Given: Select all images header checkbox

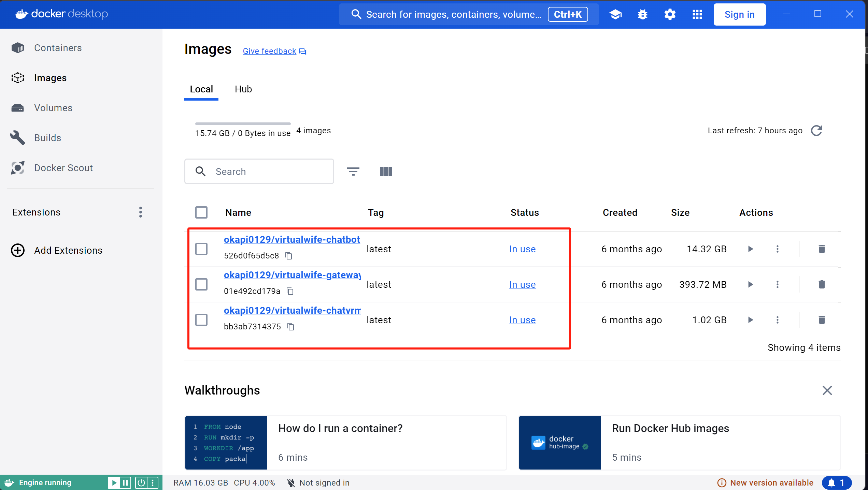Looking at the screenshot, I should (x=201, y=212).
